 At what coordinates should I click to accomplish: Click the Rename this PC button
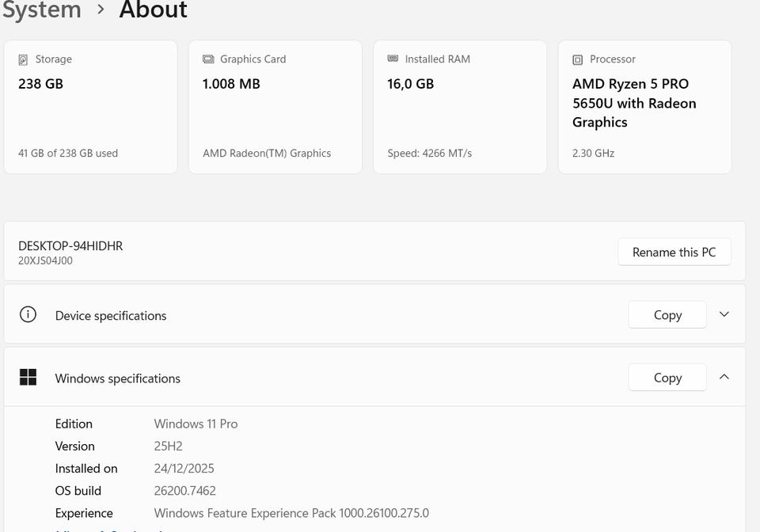pos(674,253)
